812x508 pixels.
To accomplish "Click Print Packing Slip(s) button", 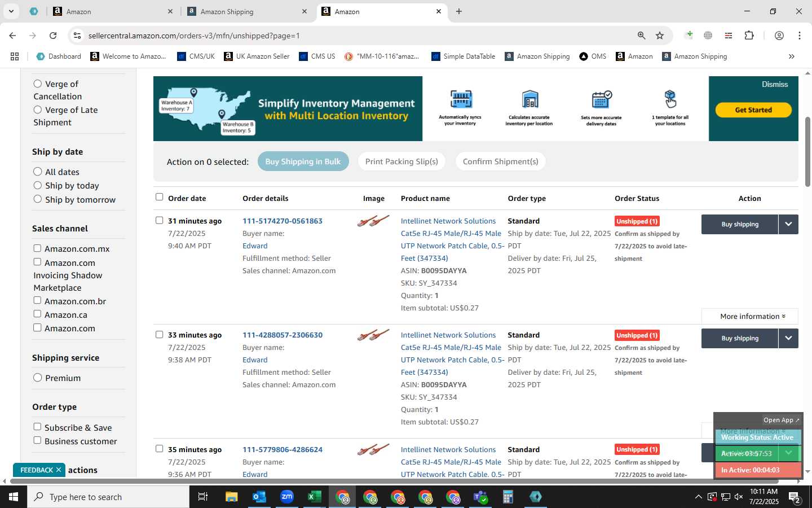I will coord(401,161).
